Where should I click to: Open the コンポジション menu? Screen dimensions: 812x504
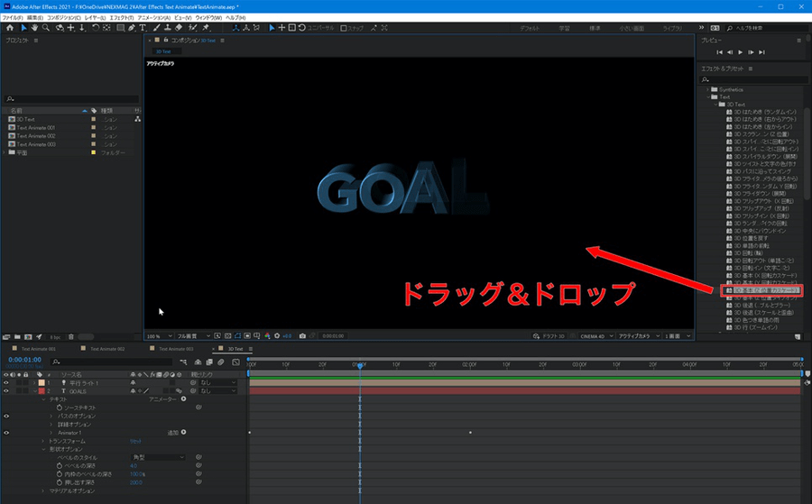click(64, 18)
